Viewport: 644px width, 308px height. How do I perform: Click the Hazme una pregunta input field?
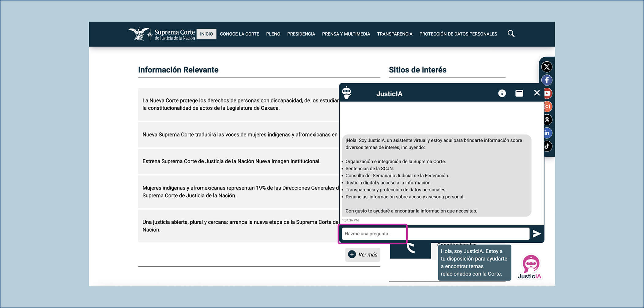(x=435, y=234)
